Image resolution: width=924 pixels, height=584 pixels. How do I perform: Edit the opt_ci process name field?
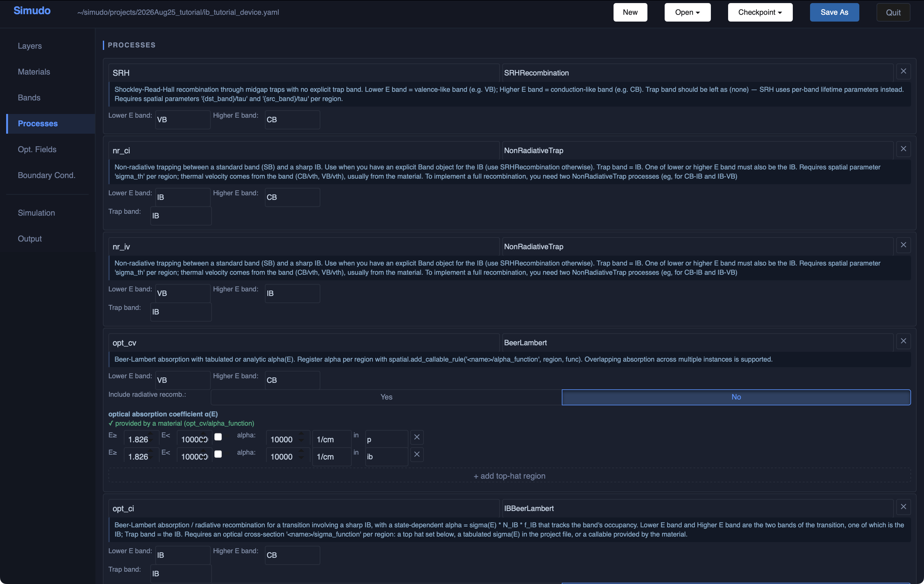tap(303, 509)
